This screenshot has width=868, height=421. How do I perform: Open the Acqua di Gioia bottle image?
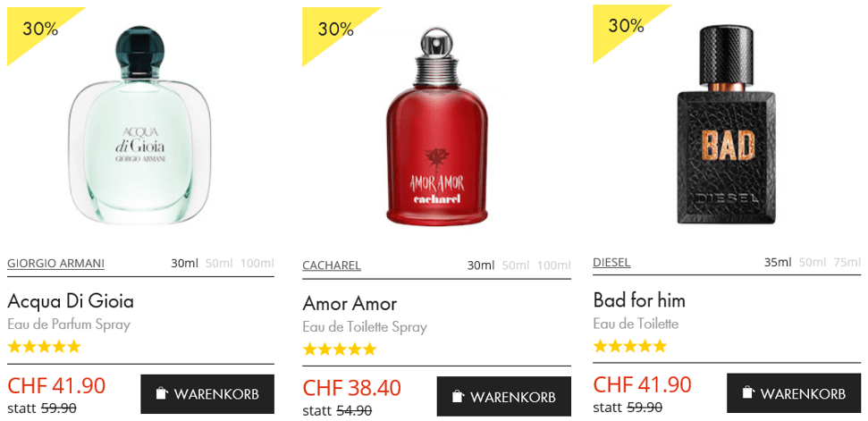point(140,125)
